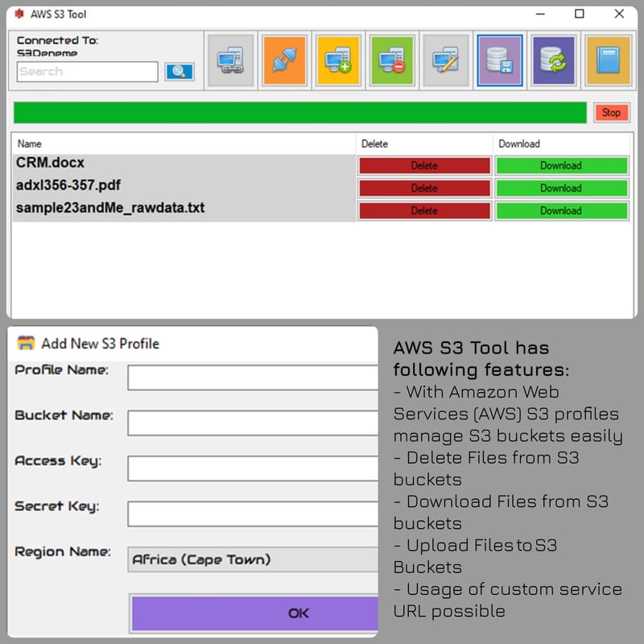The width and height of the screenshot is (644, 644).
Task: Click the Delete column header
Action: [x=424, y=144]
